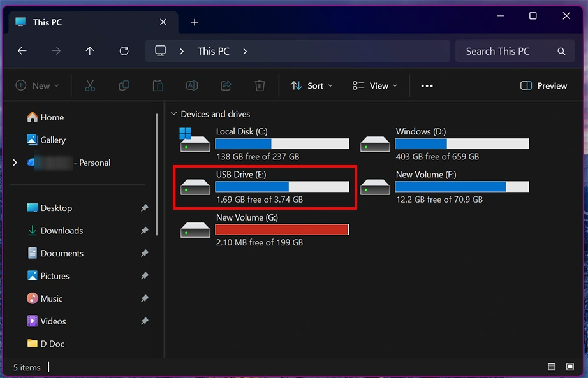The height and width of the screenshot is (378, 588).
Task: Click '2.10 MB free of 199 GB' text
Action: coord(260,243)
